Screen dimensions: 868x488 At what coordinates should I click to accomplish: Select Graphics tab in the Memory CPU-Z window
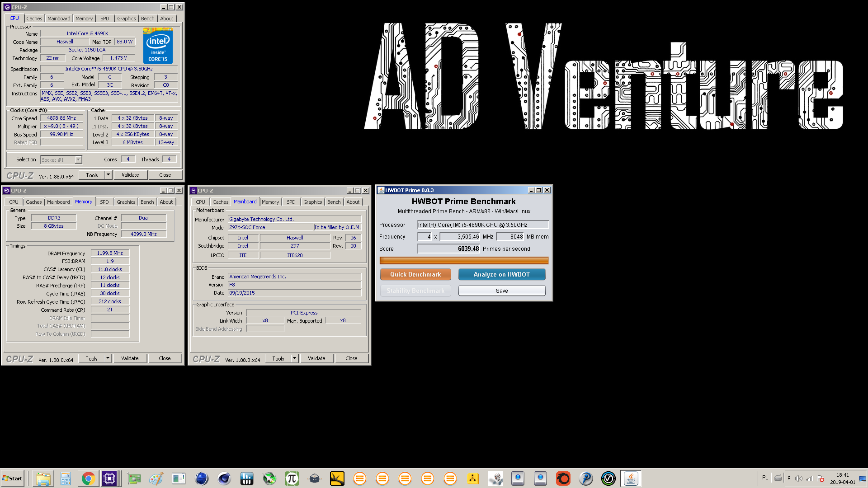(126, 202)
